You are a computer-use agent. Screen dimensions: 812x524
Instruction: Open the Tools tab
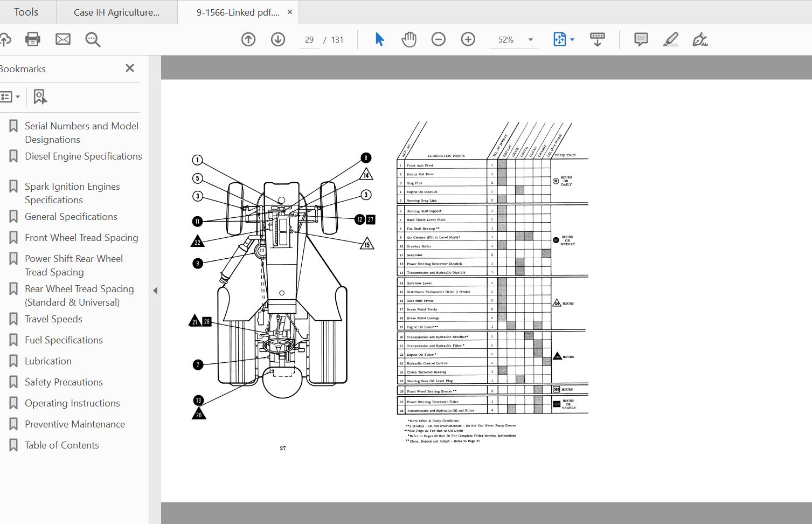tap(26, 12)
